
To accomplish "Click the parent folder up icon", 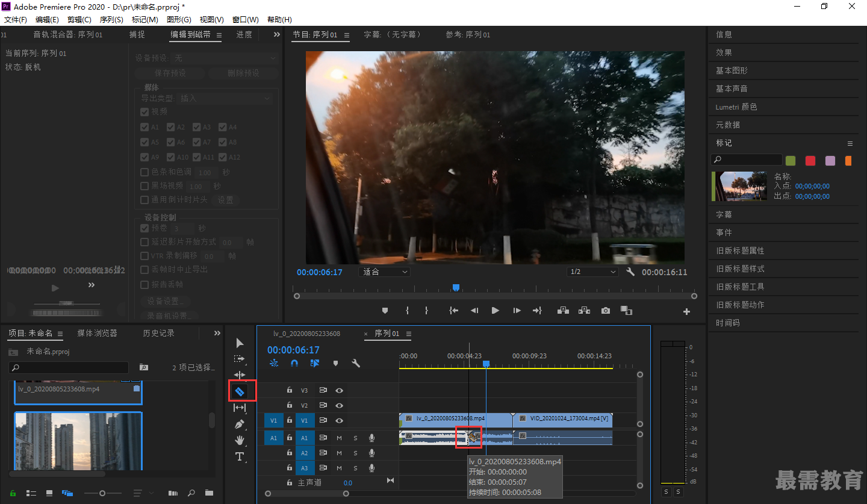I will click(x=13, y=352).
